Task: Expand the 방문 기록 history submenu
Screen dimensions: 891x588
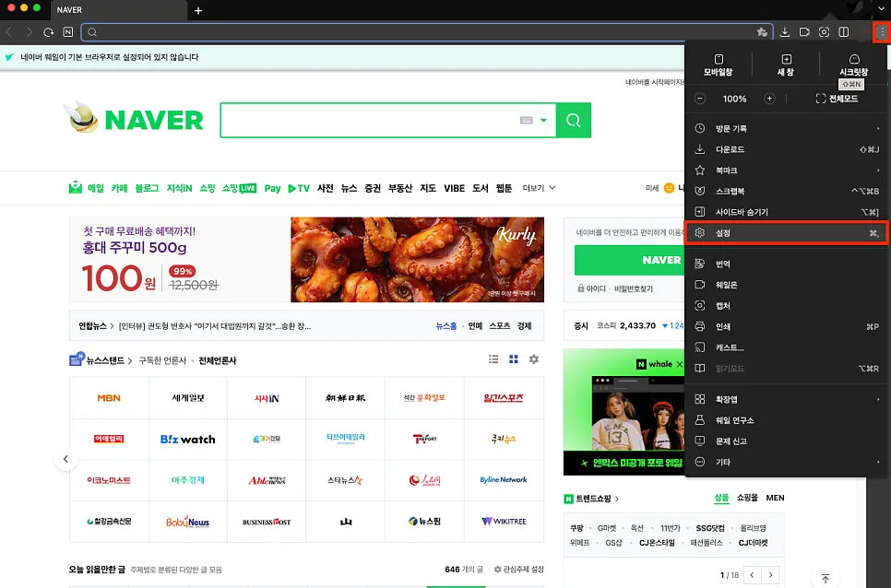Action: (787, 128)
